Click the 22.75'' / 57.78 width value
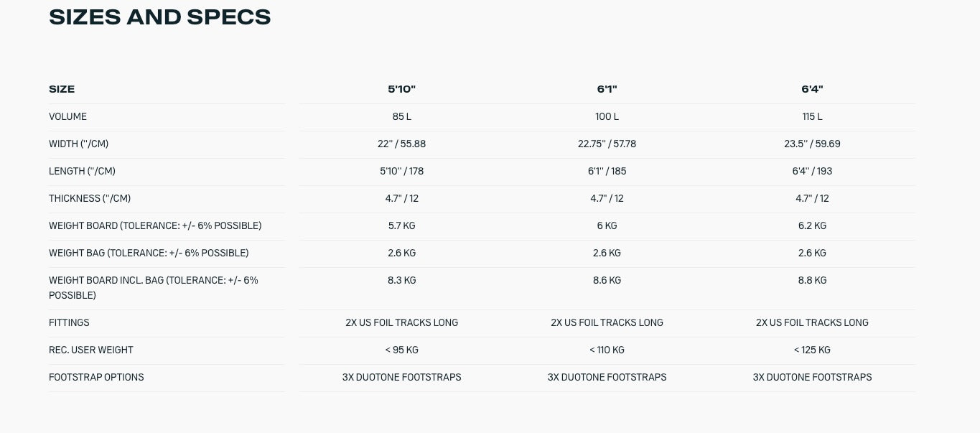 (x=607, y=144)
